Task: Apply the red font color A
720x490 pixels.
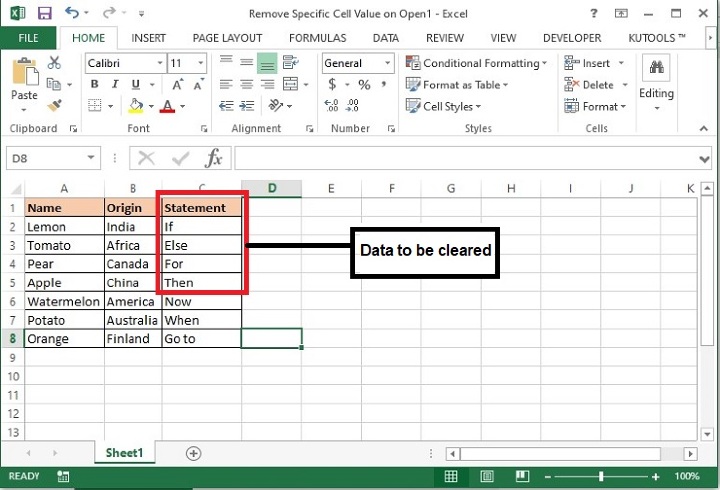Action: tap(168, 106)
